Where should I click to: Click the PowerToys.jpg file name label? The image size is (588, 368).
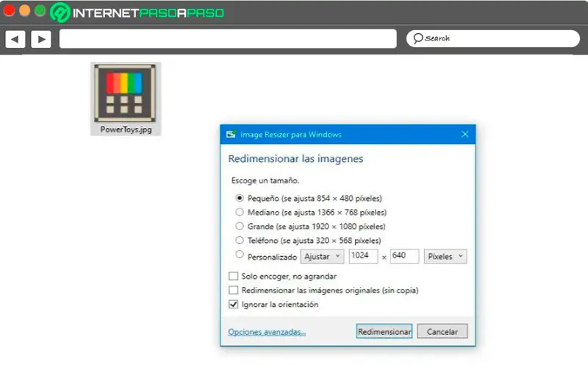coord(126,130)
